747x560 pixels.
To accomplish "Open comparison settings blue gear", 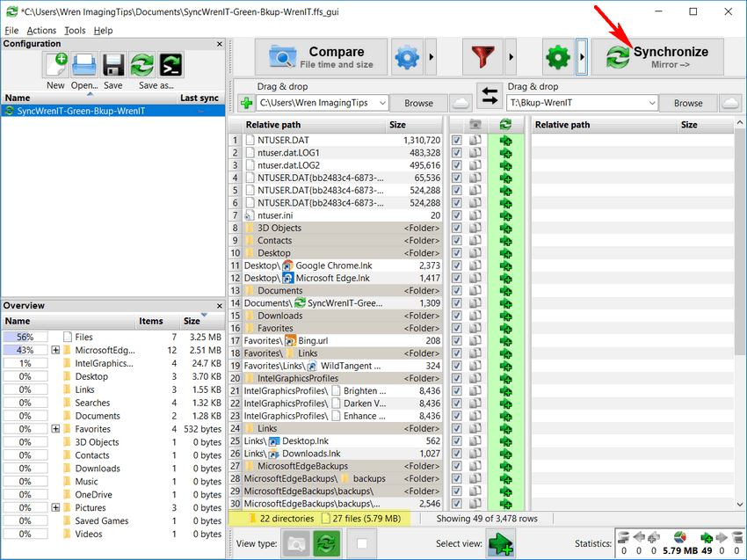I will coord(407,58).
